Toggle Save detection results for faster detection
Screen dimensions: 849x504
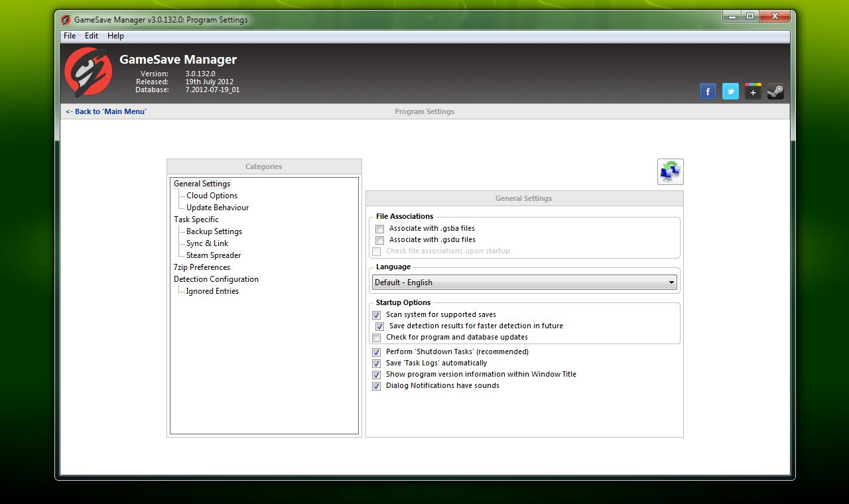point(380,326)
